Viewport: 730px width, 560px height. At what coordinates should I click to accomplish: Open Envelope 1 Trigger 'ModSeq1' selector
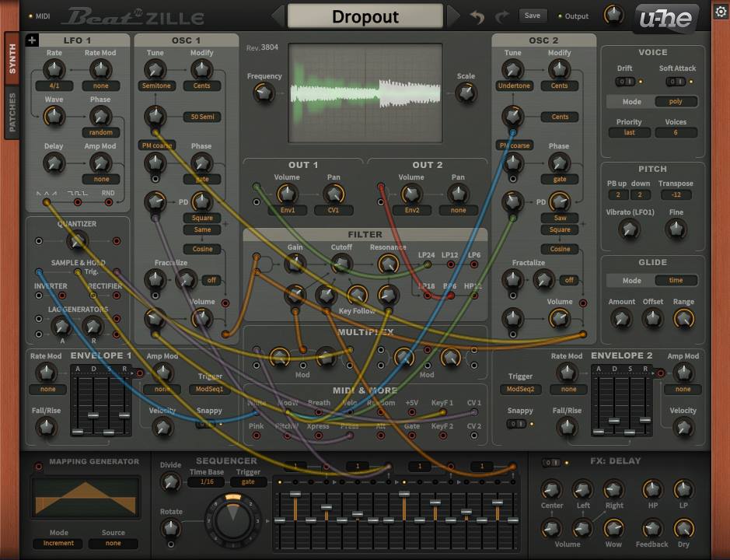coord(209,389)
